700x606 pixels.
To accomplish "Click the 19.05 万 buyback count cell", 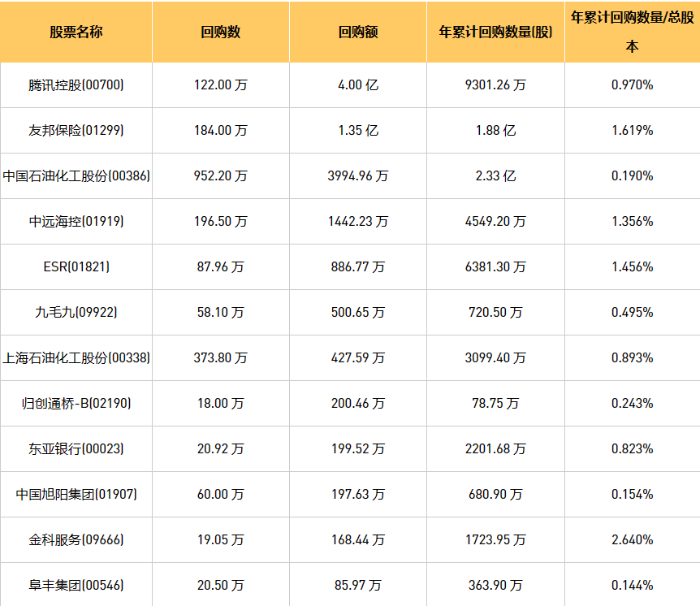I will pyautogui.click(x=221, y=540).
